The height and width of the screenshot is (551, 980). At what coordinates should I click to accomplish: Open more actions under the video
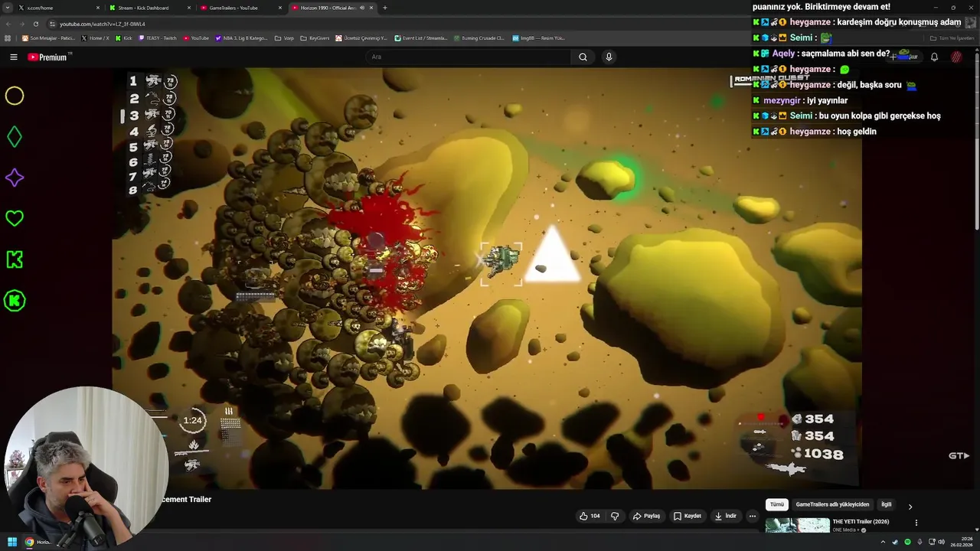pyautogui.click(x=753, y=516)
